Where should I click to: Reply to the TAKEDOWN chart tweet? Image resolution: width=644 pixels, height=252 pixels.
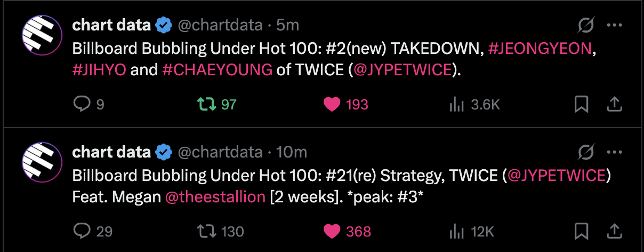[81, 105]
